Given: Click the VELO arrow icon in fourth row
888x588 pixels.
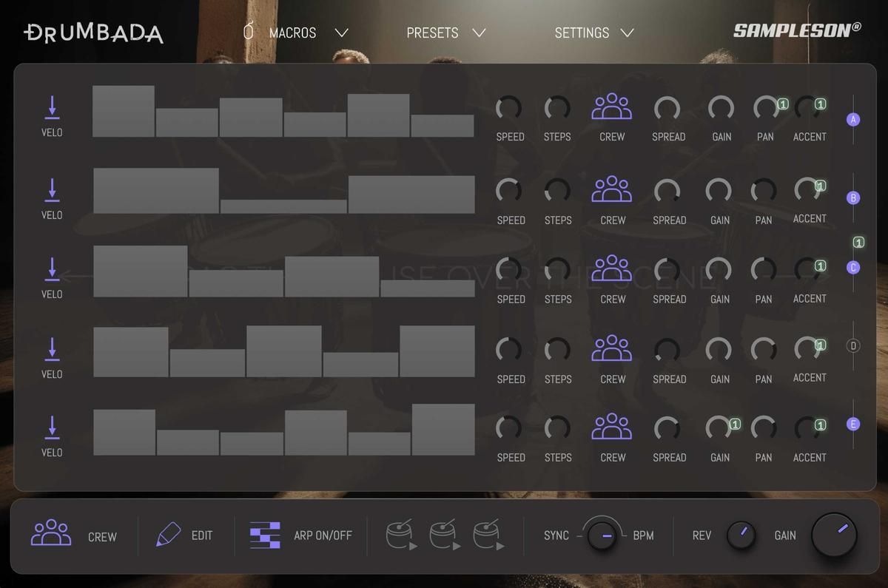Looking at the screenshot, I should 52,349.
